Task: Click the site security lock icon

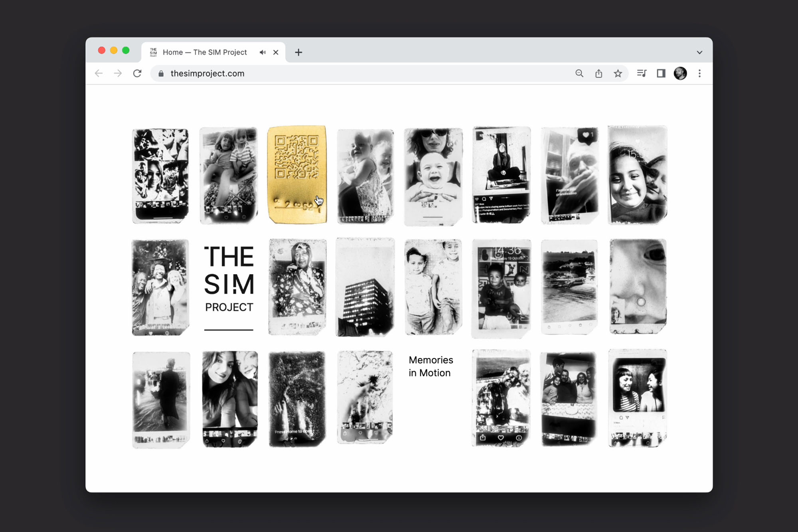Action: pos(161,73)
